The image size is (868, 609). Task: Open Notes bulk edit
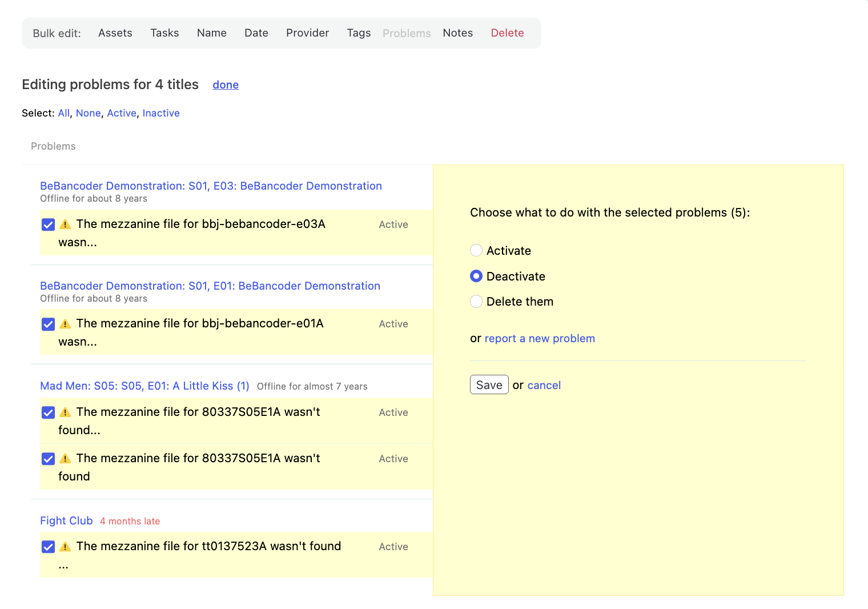[457, 33]
